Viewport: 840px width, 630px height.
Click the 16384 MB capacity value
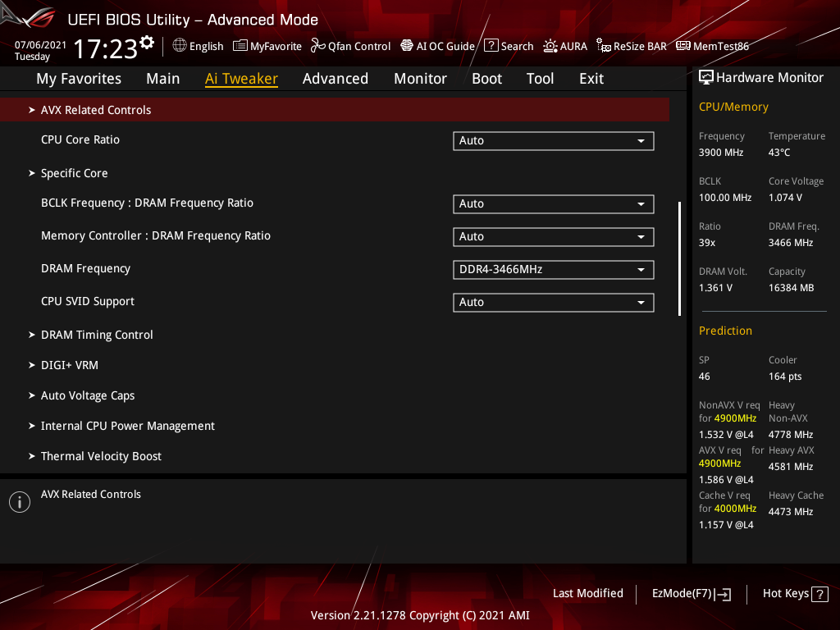pos(792,288)
